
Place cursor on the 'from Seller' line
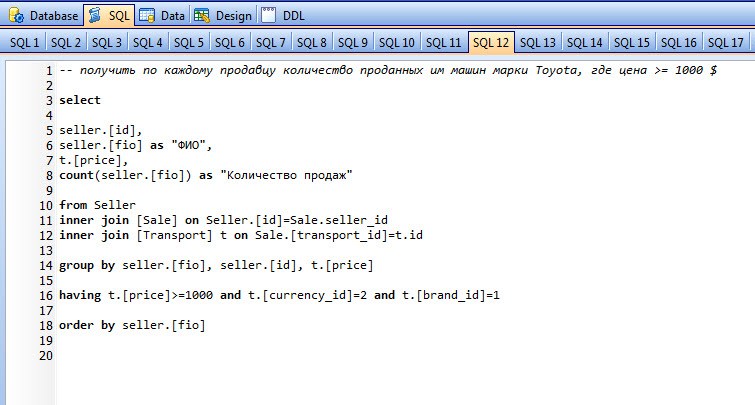click(97, 204)
